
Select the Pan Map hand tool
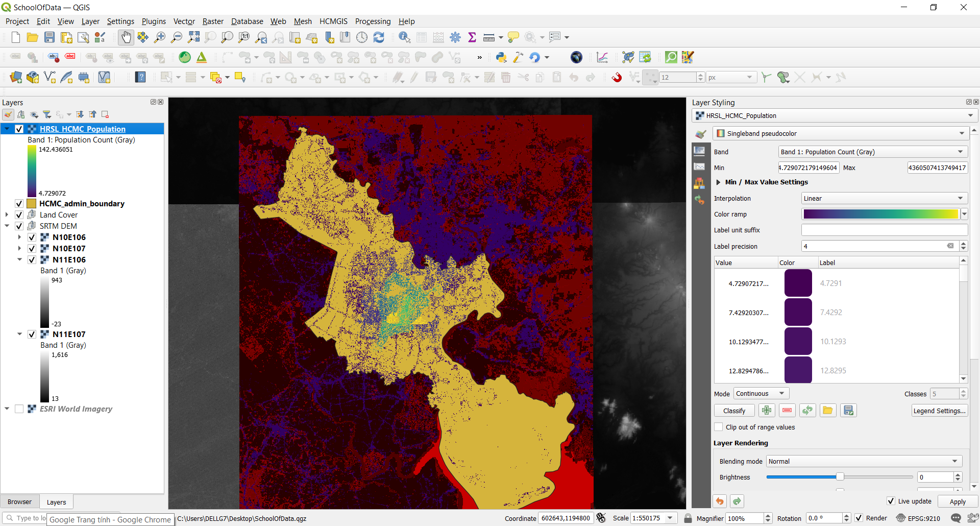126,37
